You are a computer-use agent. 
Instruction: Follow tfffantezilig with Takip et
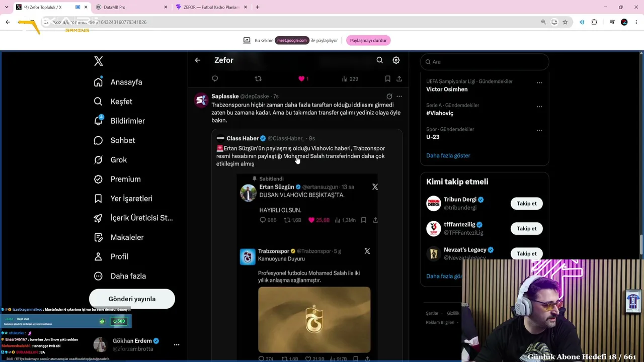(527, 229)
